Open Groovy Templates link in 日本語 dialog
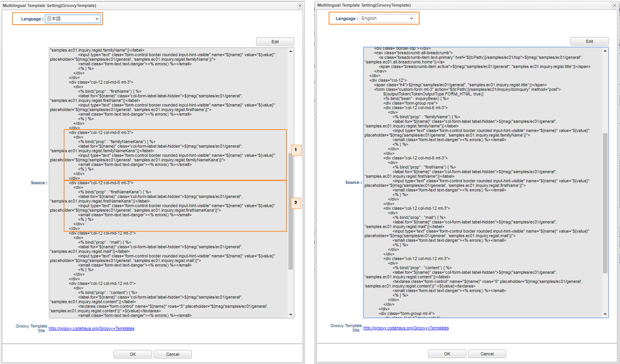620x364 pixels. (x=91, y=329)
